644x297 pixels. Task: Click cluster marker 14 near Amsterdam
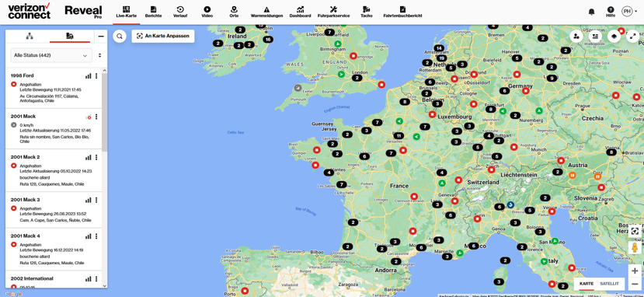439,48
